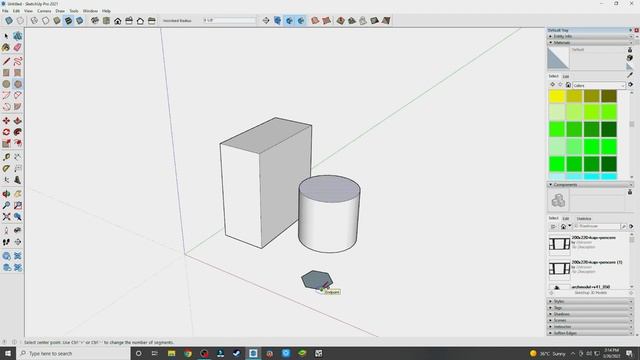
Task: Open the Camera menu
Action: [44, 11]
